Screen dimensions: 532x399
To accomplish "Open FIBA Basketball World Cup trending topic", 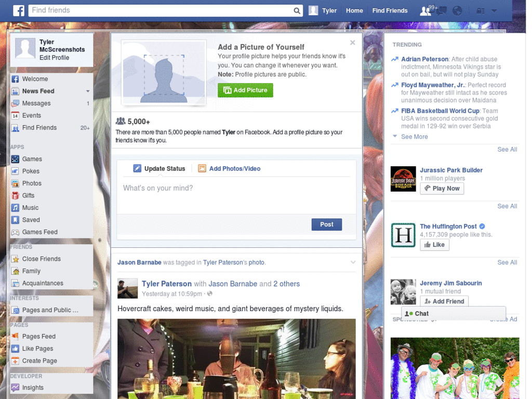I will 440,111.
